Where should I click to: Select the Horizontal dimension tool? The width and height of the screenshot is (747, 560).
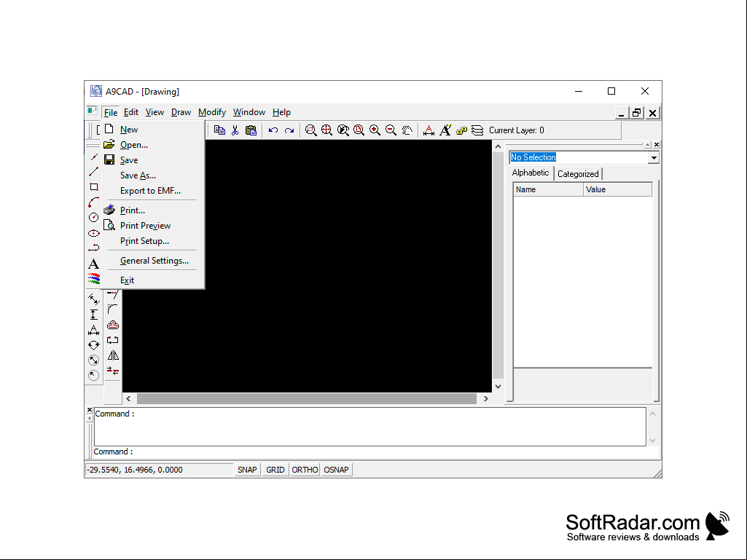[x=94, y=330]
